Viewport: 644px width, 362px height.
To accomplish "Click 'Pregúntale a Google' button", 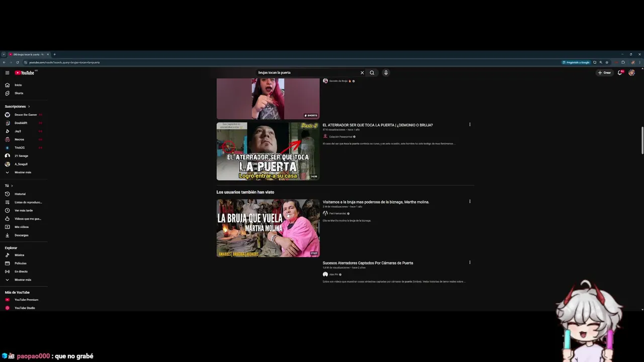I will pyautogui.click(x=576, y=62).
